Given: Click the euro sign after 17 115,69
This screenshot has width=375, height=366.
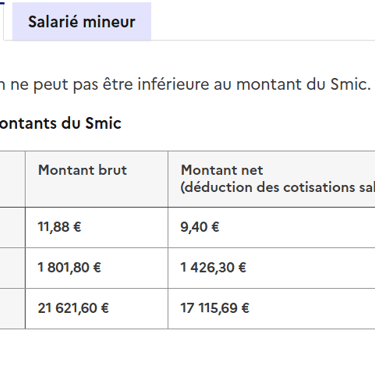Looking at the screenshot, I should coord(245,308).
